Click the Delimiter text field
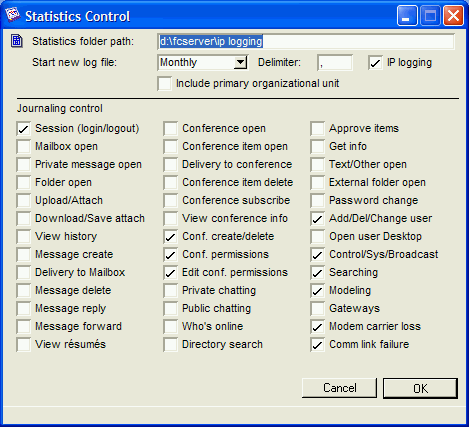469x427 pixels. 335,62
